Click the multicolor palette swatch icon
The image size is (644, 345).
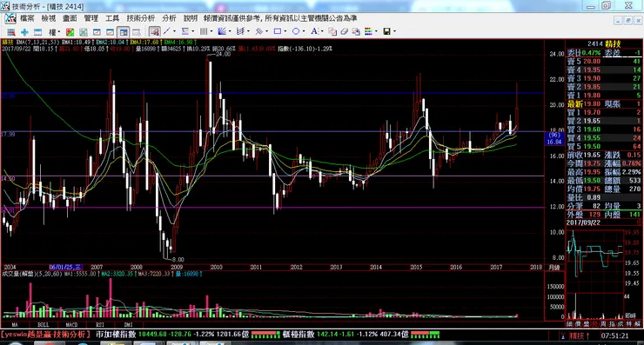tap(368, 31)
